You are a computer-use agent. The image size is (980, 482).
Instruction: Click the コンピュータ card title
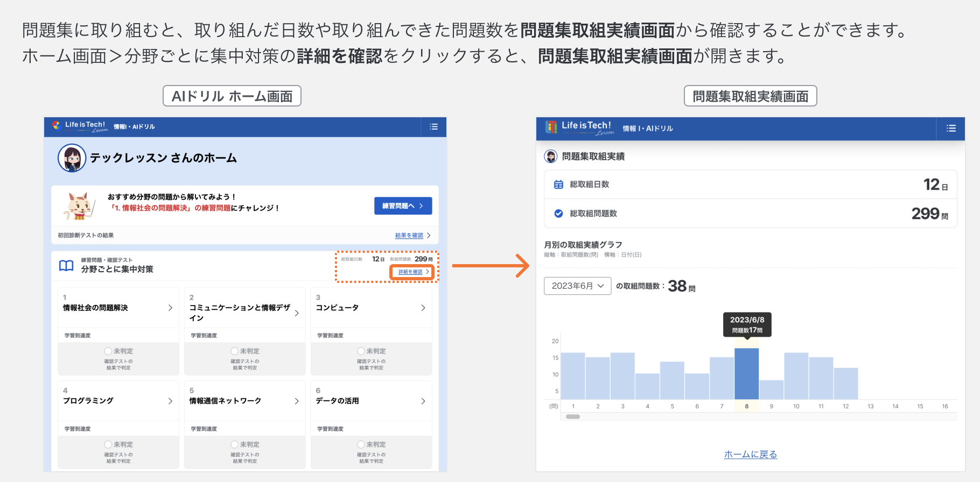pyautogui.click(x=337, y=308)
